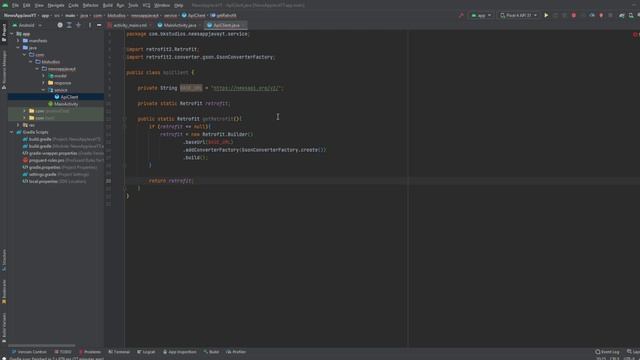Click the Attach Debugger to Android Process icon
The height and width of the screenshot is (360, 640).
[601, 16]
